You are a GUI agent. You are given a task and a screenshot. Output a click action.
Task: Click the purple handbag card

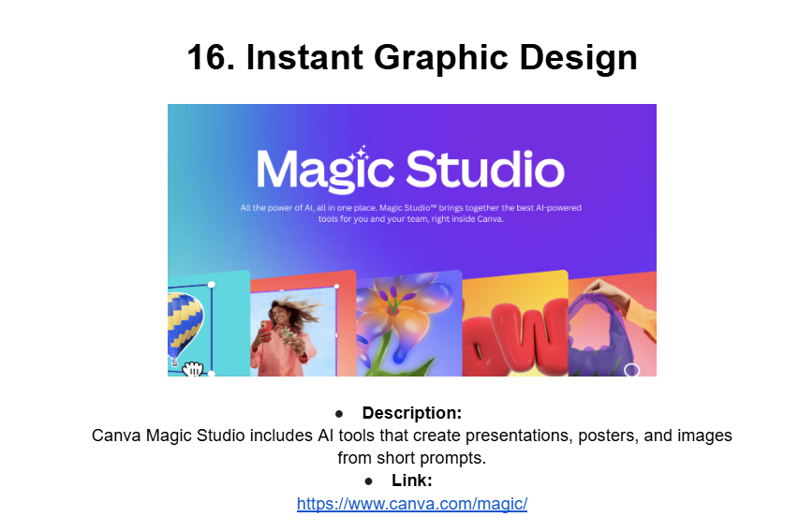pyautogui.click(x=612, y=324)
